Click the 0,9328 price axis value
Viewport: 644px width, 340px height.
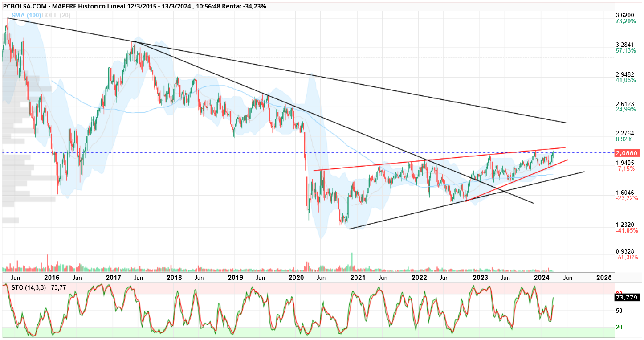coord(625,251)
